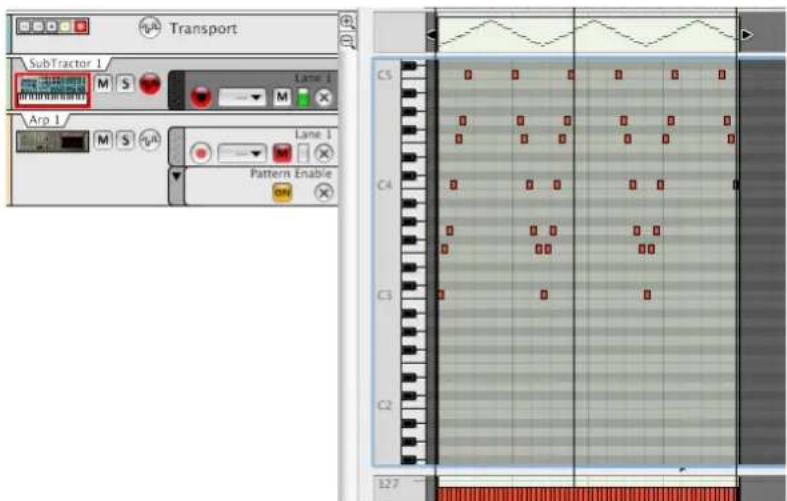Select the SubTractor 1 track name tab
Viewport: 787px width, 501px height.
pos(65,64)
